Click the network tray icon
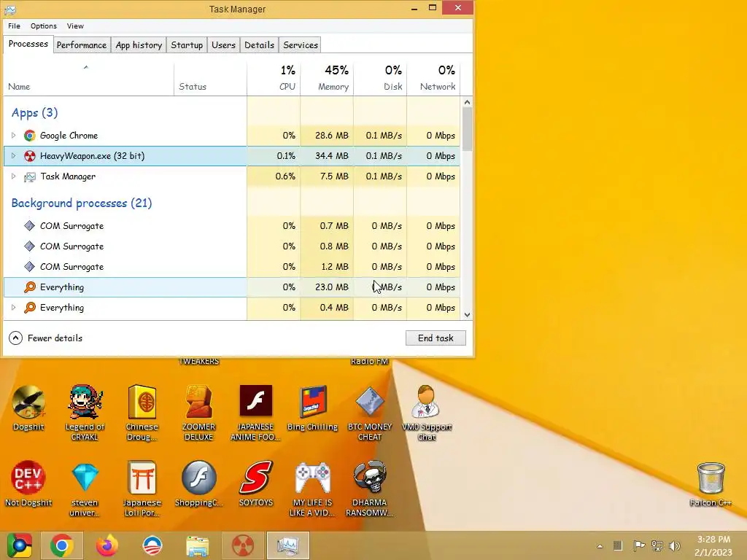This screenshot has height=560, width=747. click(x=657, y=546)
